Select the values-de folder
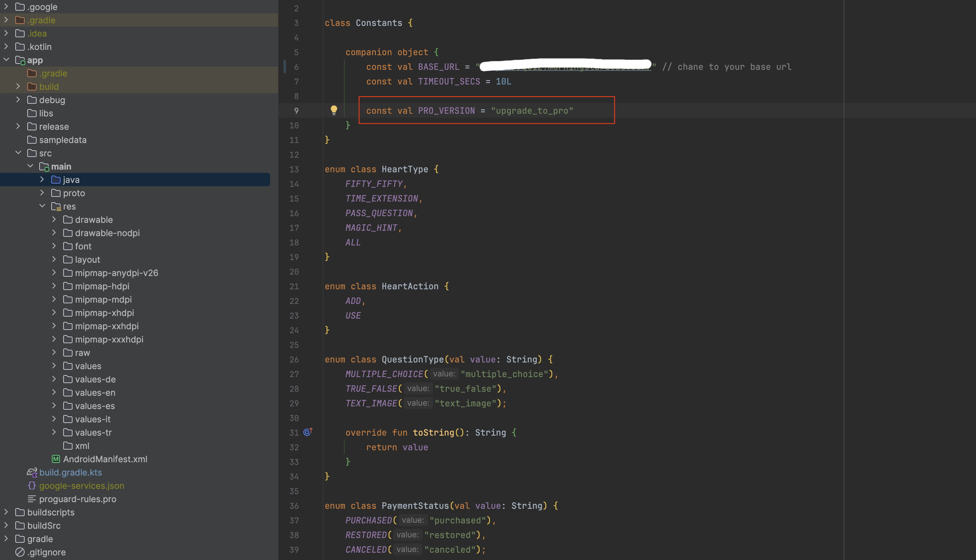Image resolution: width=976 pixels, height=560 pixels. (x=95, y=379)
